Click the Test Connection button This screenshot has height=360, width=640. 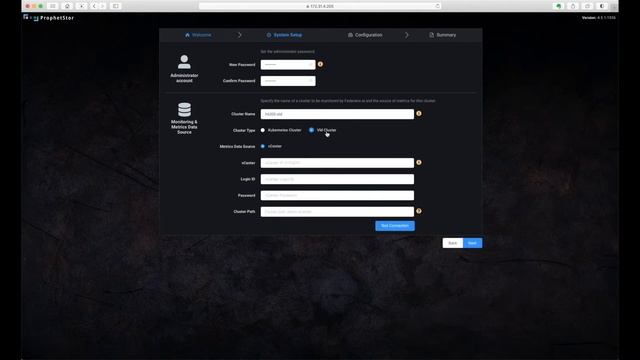pos(395,226)
